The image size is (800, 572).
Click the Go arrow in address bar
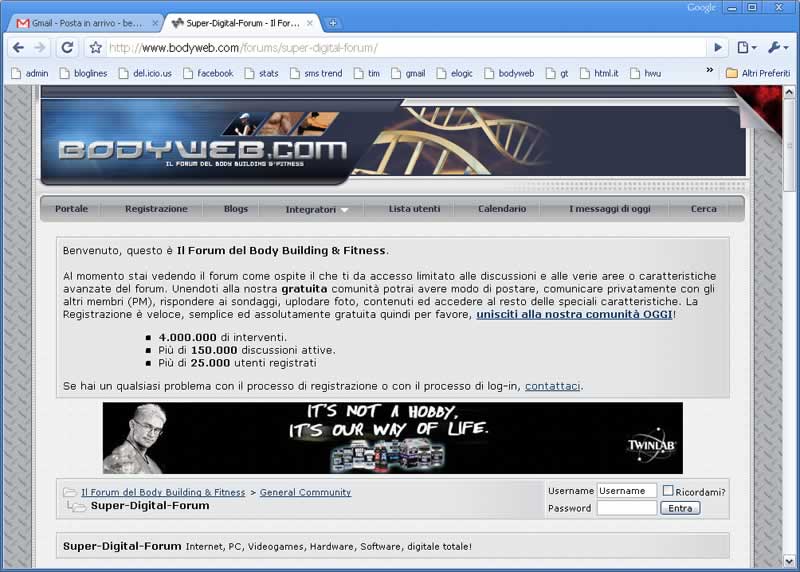coord(717,47)
